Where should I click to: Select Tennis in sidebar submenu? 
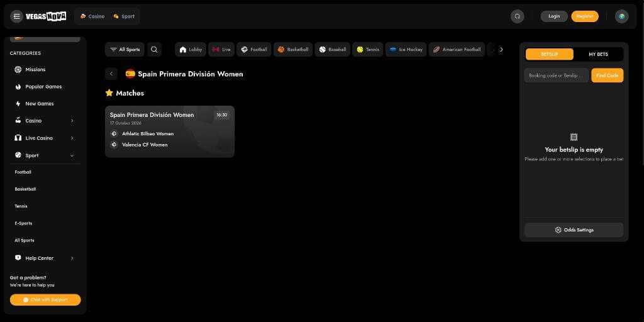click(x=21, y=206)
